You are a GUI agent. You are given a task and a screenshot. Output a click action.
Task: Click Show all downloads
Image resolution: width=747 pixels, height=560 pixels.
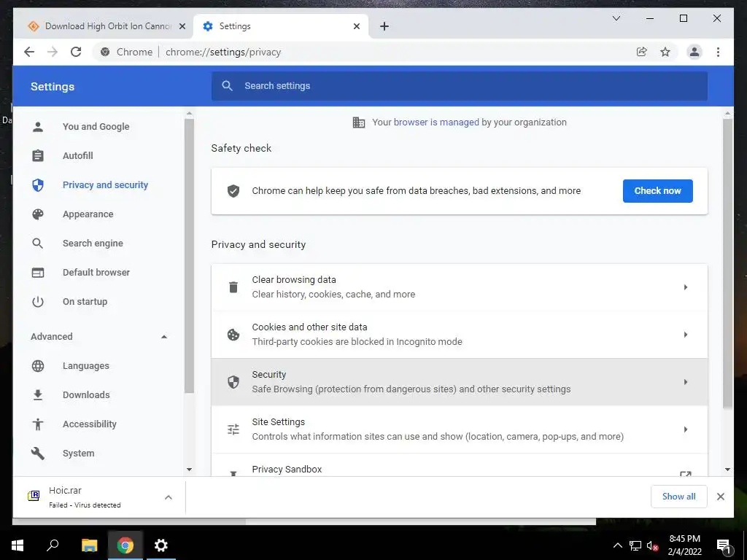pos(679,497)
